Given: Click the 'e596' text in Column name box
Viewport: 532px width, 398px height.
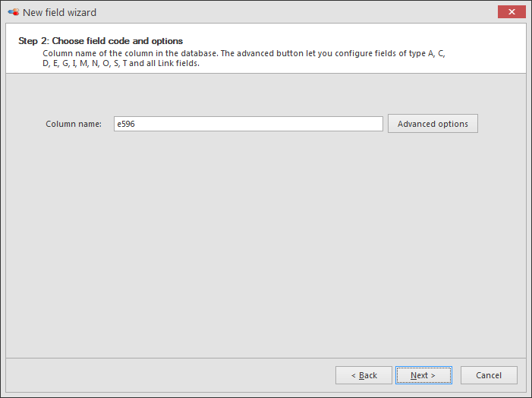Looking at the screenshot, I should click(x=126, y=124).
